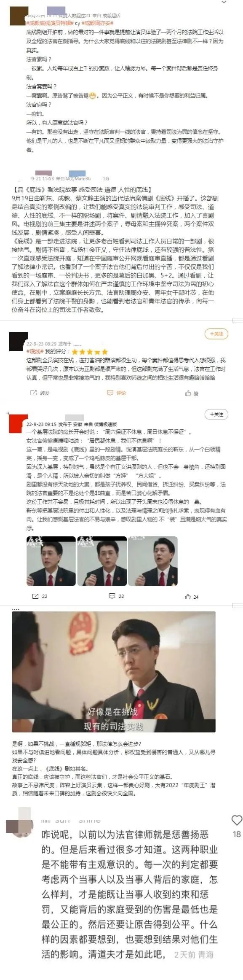Open the first 底线 thumbnail image
The width and height of the screenshot is (243, 980).
pos(51,561)
